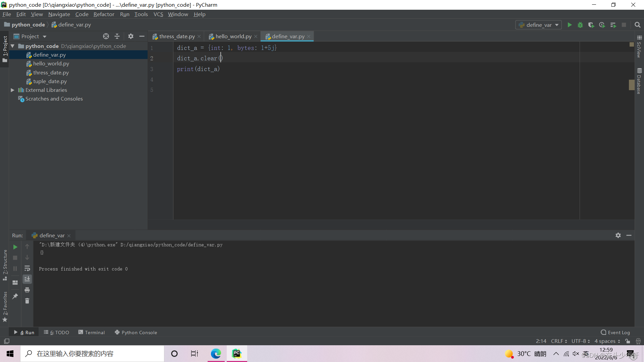Expand the External Libraries node
The height and width of the screenshot is (362, 644).
point(12,90)
